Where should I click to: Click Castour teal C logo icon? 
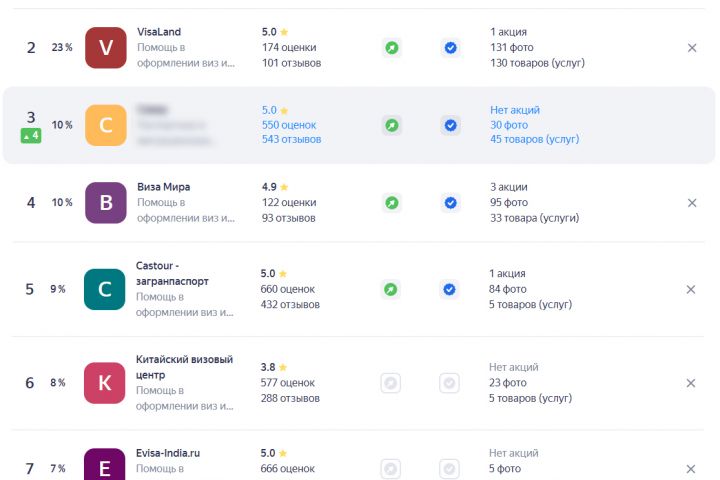point(105,289)
